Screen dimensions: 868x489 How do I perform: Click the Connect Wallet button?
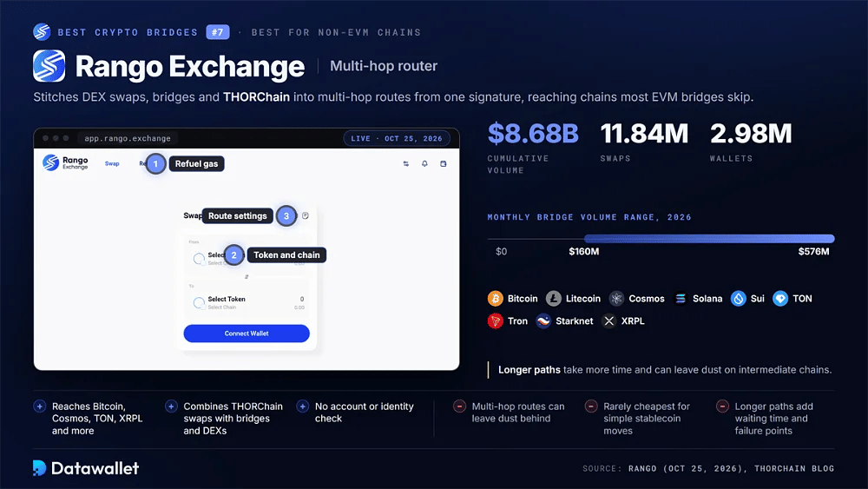[x=247, y=334]
